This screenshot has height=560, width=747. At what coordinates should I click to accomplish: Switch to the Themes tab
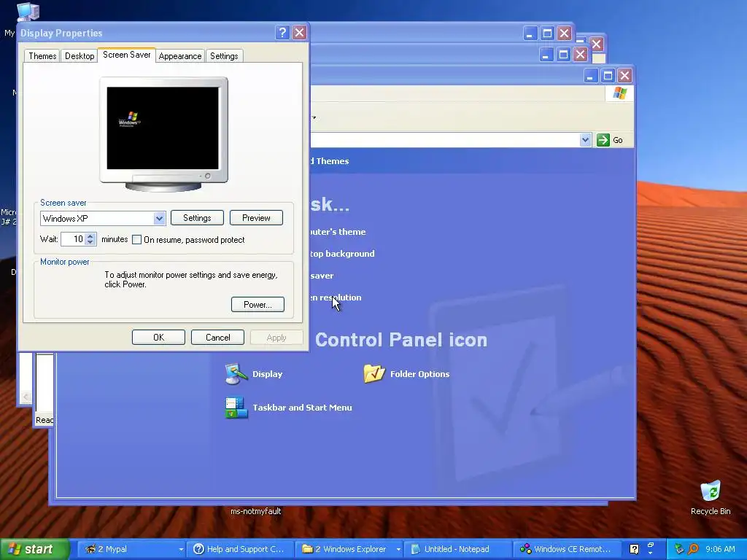(42, 55)
